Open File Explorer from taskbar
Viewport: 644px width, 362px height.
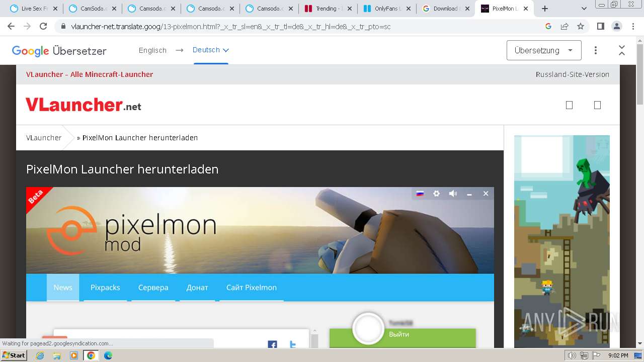tap(57, 355)
